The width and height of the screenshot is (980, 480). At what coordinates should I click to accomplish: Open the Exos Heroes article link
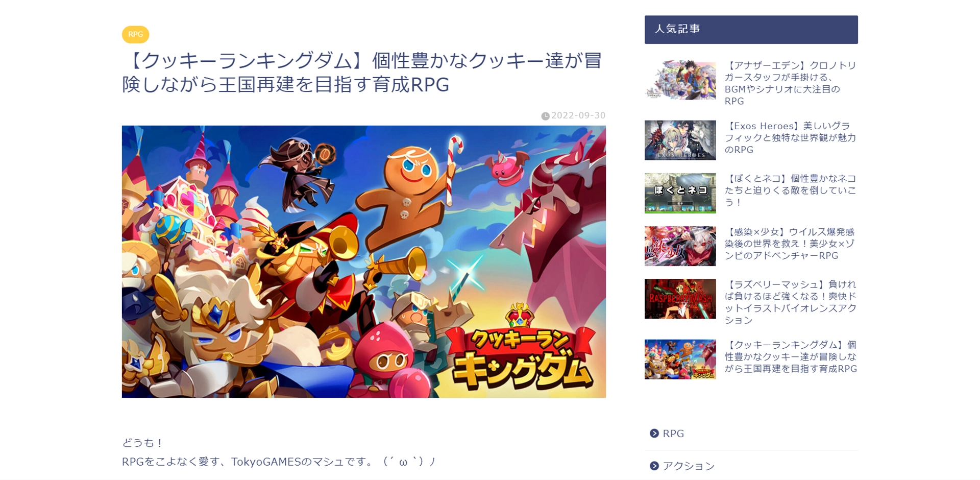click(x=790, y=138)
